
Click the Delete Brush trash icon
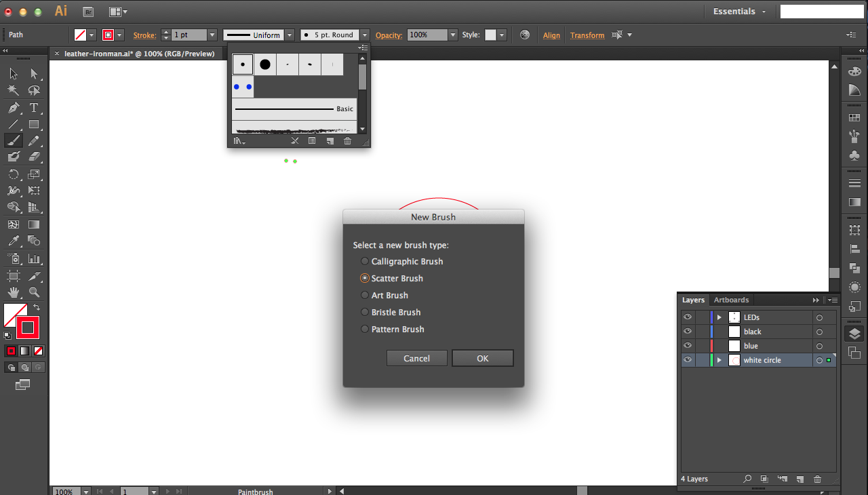(x=347, y=141)
